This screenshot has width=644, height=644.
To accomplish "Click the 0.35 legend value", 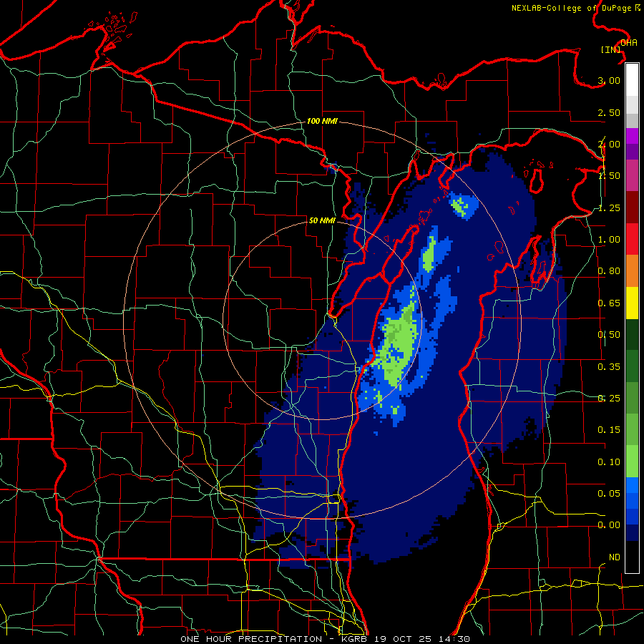I will (x=609, y=367).
